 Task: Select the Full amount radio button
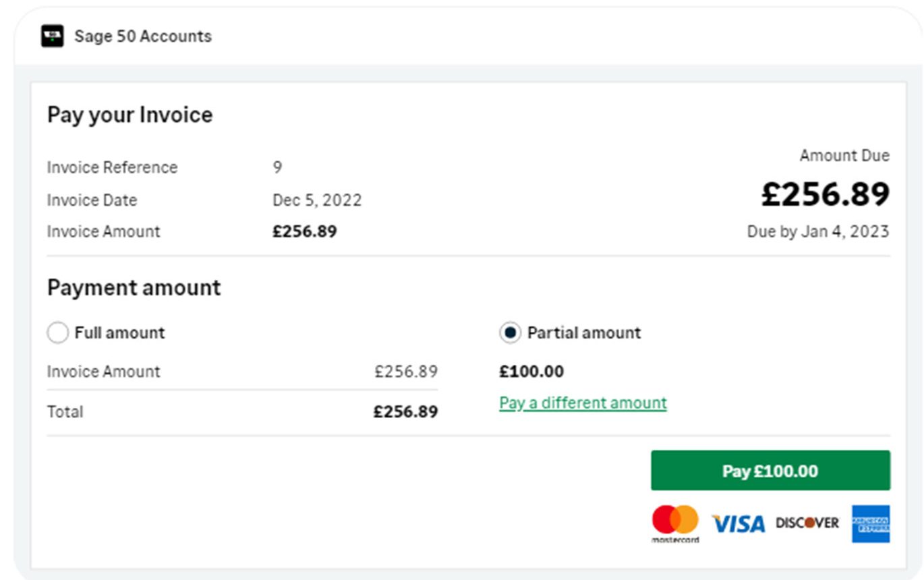click(58, 332)
